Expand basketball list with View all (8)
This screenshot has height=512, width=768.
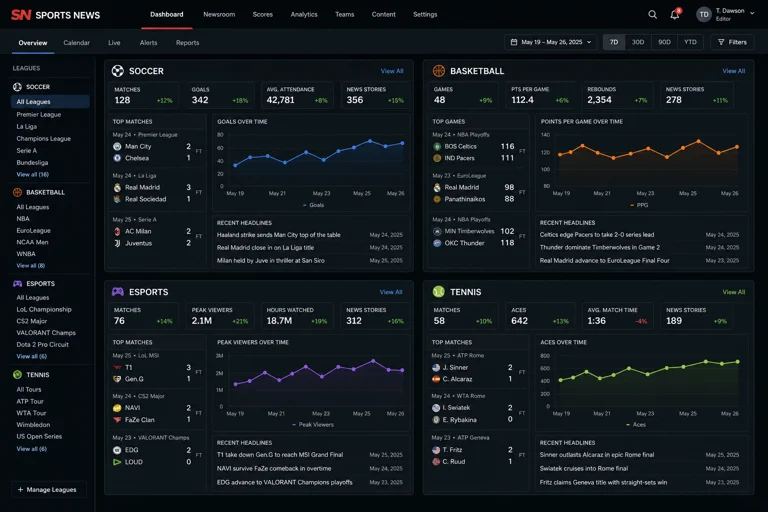pyautogui.click(x=30, y=266)
